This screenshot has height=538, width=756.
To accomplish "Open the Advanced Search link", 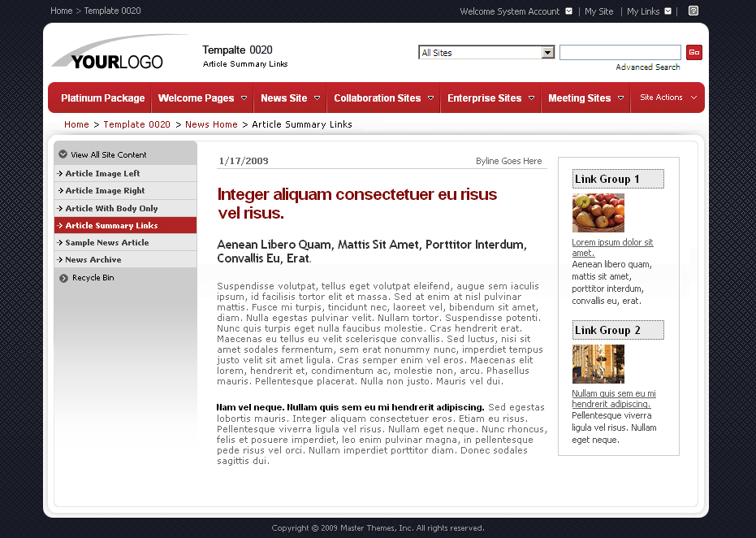I will pyautogui.click(x=648, y=67).
